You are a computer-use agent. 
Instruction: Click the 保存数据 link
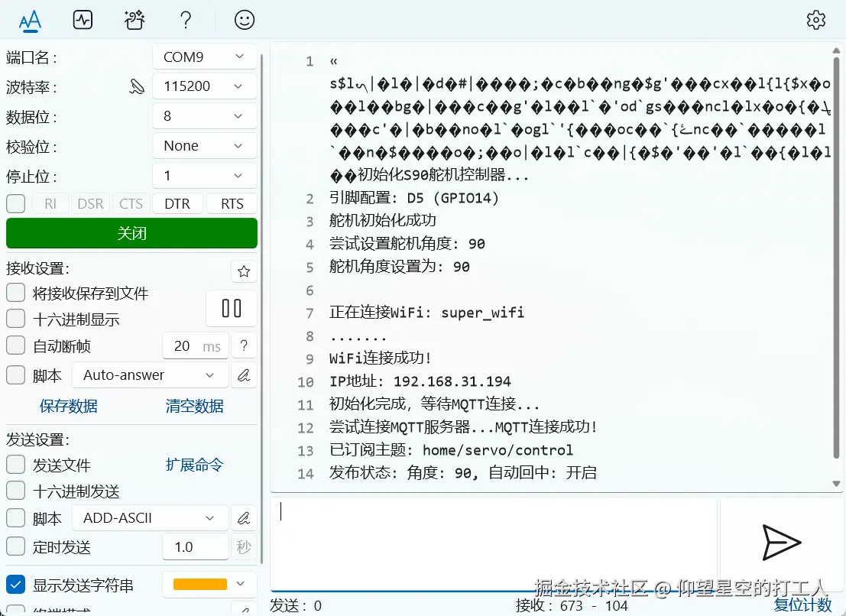69,406
